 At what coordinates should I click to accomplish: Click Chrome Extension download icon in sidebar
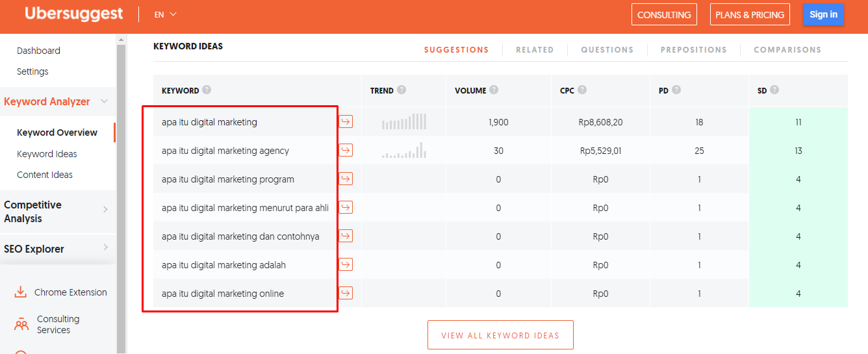click(x=21, y=292)
